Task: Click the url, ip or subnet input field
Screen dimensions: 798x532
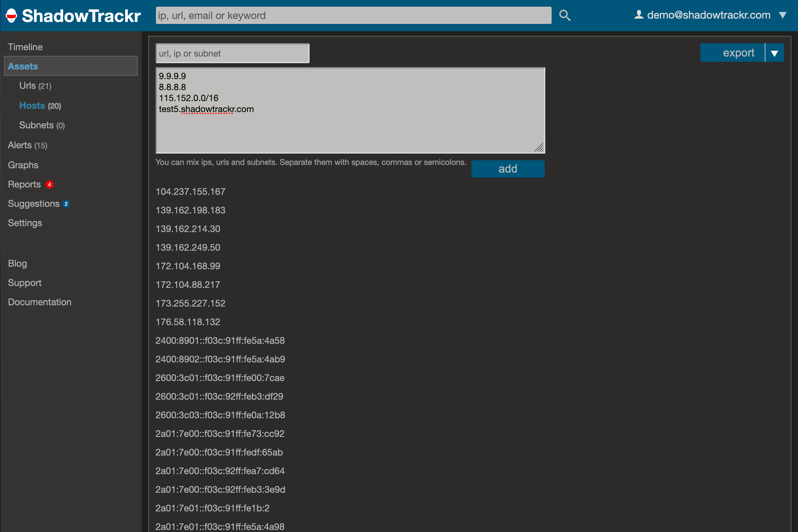Action: click(x=232, y=53)
